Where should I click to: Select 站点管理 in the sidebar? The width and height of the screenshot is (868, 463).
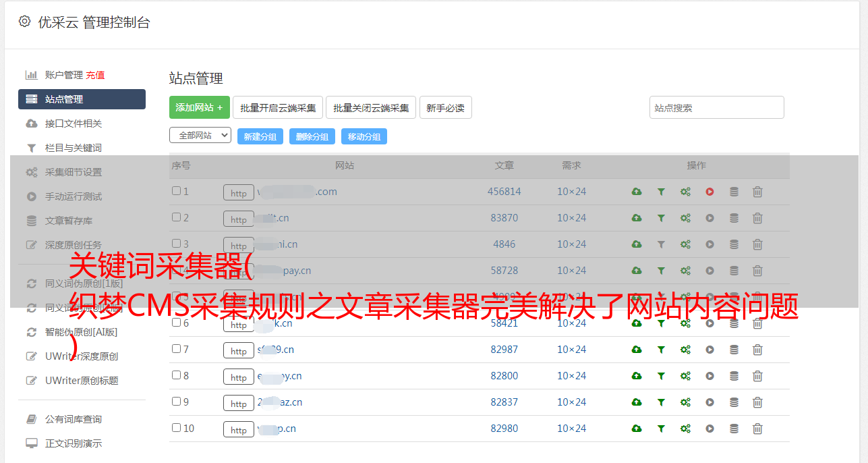point(82,99)
